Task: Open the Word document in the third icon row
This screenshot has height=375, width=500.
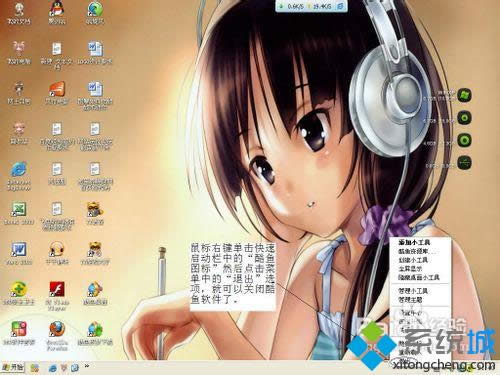Action: pos(95,89)
